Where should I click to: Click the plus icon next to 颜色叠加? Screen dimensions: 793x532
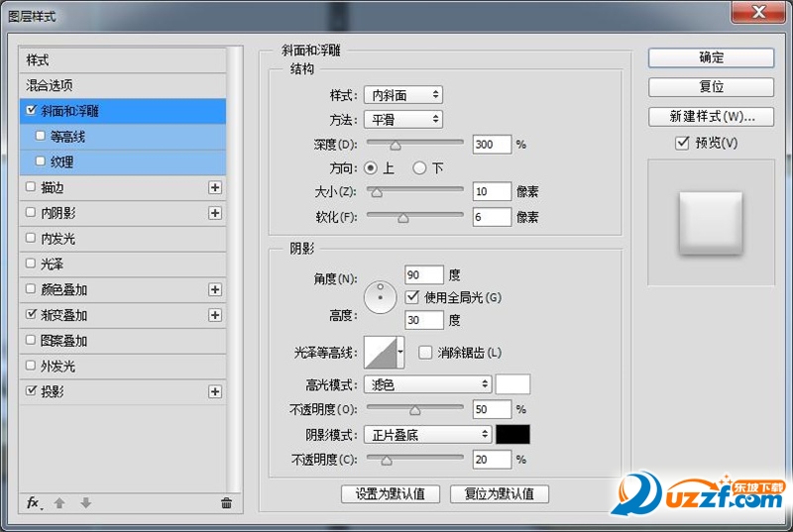pyautogui.click(x=214, y=290)
